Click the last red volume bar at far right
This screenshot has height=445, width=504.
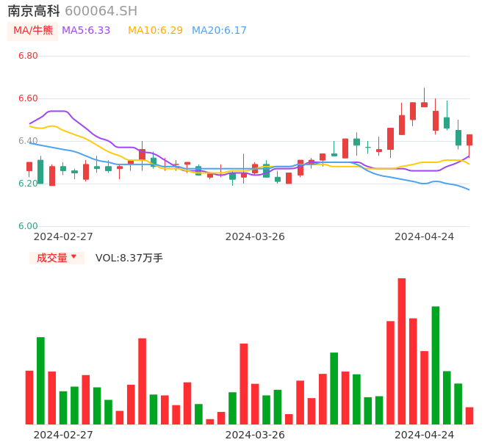tap(469, 416)
